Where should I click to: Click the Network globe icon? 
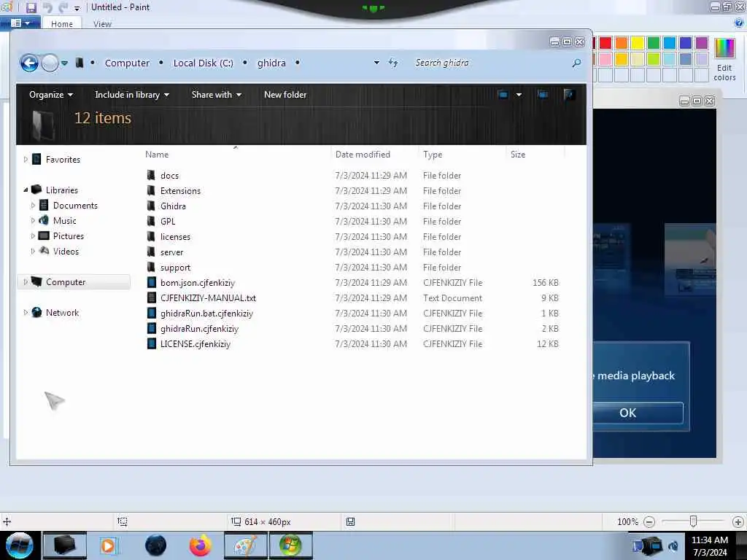click(36, 312)
